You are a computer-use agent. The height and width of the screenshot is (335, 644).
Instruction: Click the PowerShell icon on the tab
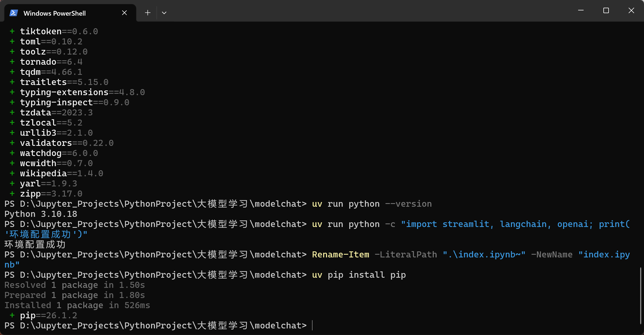(x=14, y=13)
